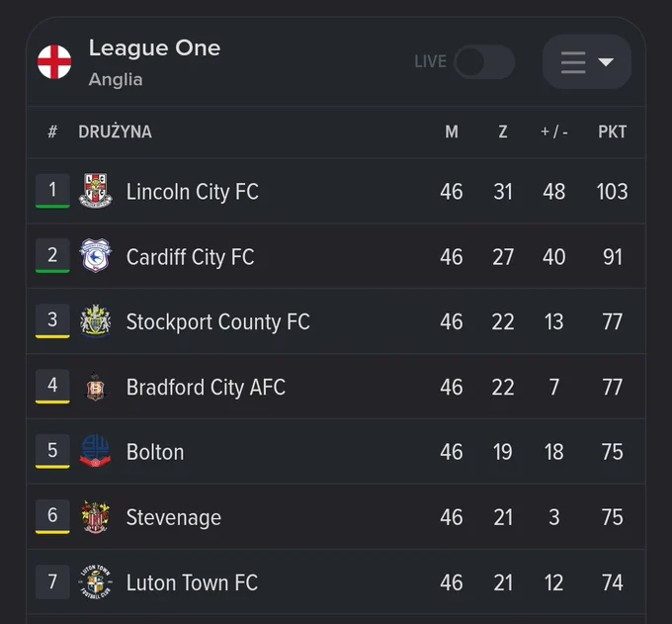Open the League One title link

pos(154,47)
